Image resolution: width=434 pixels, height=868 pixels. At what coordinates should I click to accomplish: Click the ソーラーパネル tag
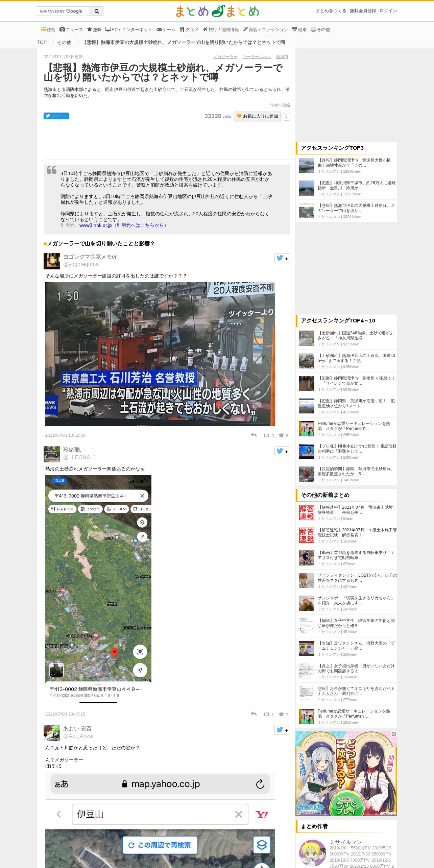click(x=257, y=57)
